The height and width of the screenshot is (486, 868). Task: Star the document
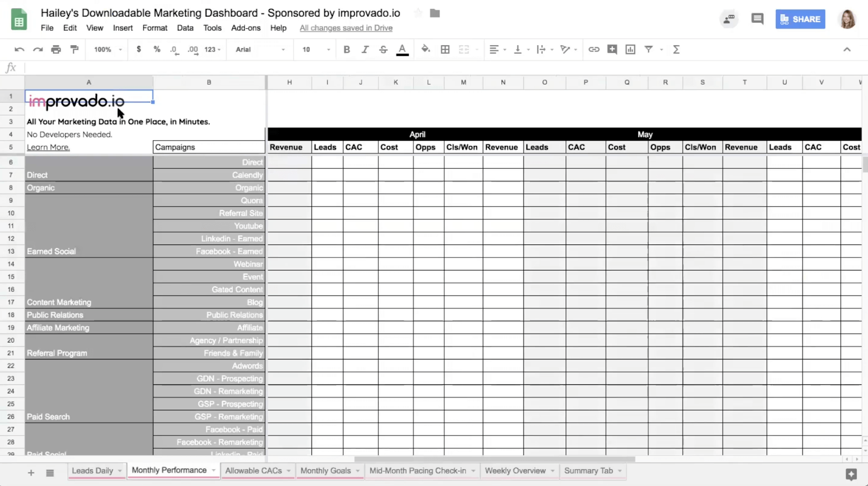pos(418,13)
